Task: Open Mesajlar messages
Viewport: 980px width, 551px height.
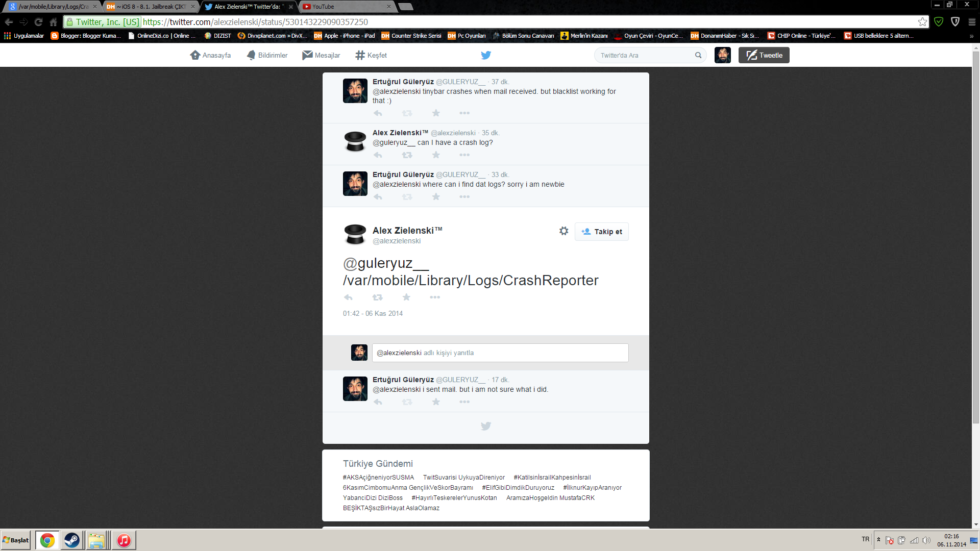Action: 321,55
